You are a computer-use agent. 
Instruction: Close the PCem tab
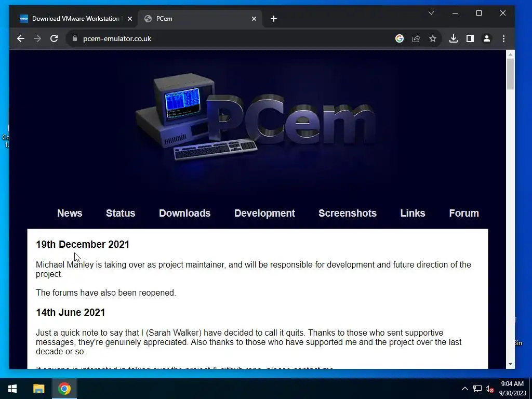coord(254,19)
